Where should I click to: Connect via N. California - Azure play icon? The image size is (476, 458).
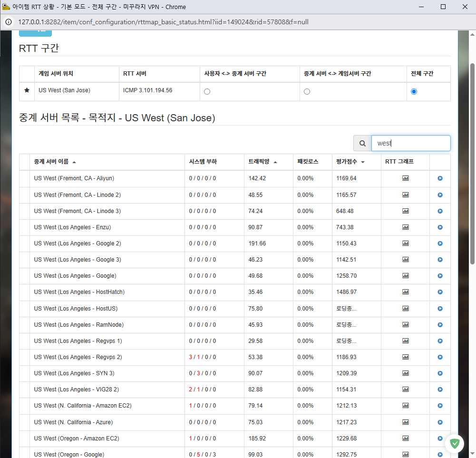pyautogui.click(x=440, y=422)
